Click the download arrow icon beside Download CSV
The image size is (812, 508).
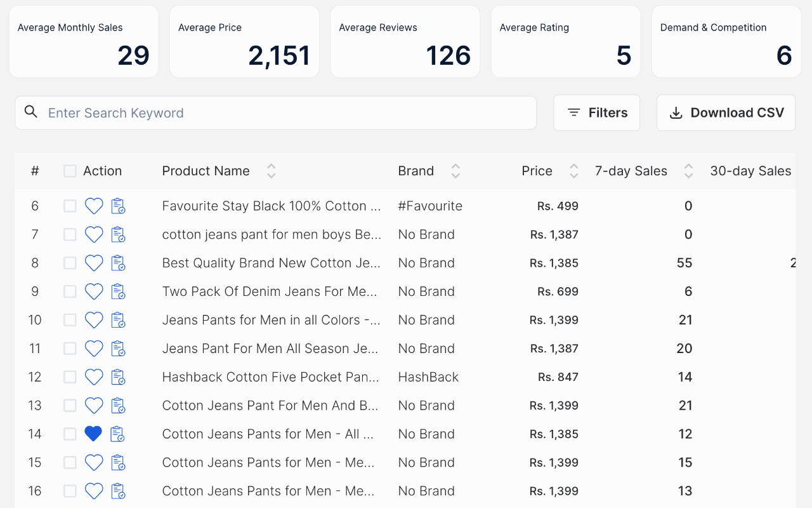coord(676,112)
